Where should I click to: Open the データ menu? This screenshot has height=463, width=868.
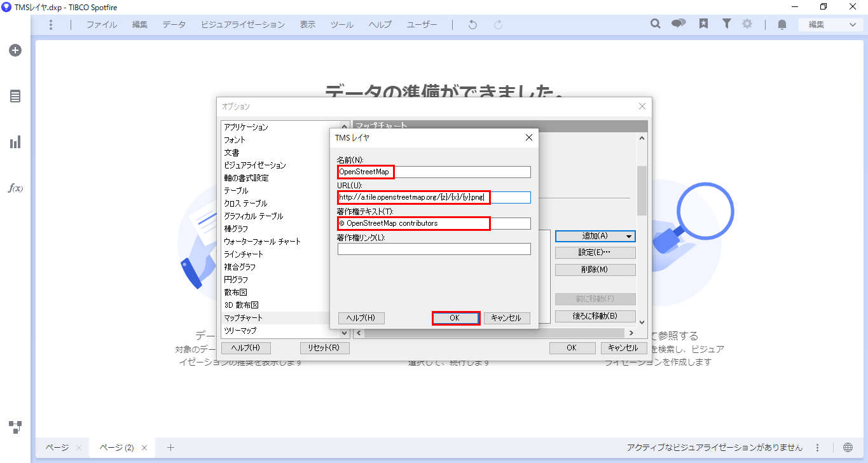(x=174, y=25)
